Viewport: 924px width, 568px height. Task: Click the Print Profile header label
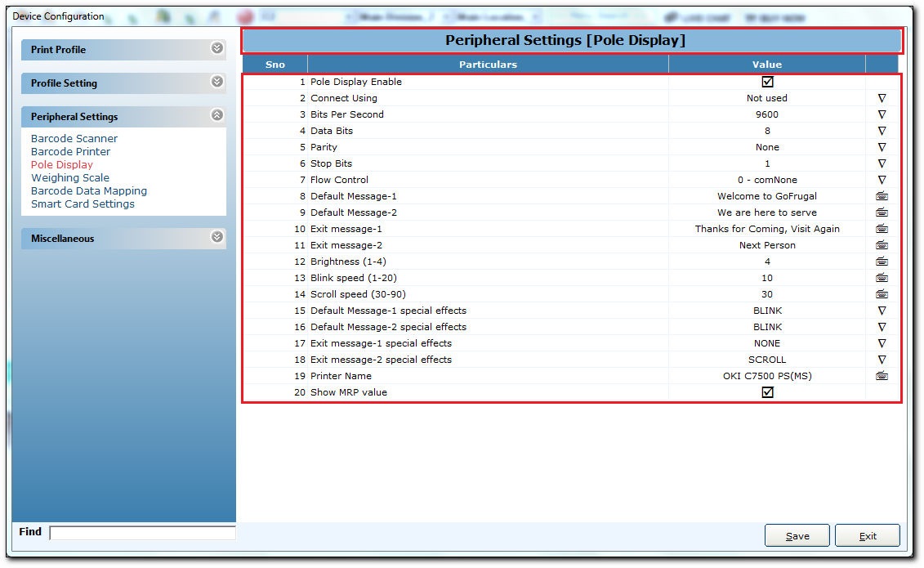pos(58,50)
